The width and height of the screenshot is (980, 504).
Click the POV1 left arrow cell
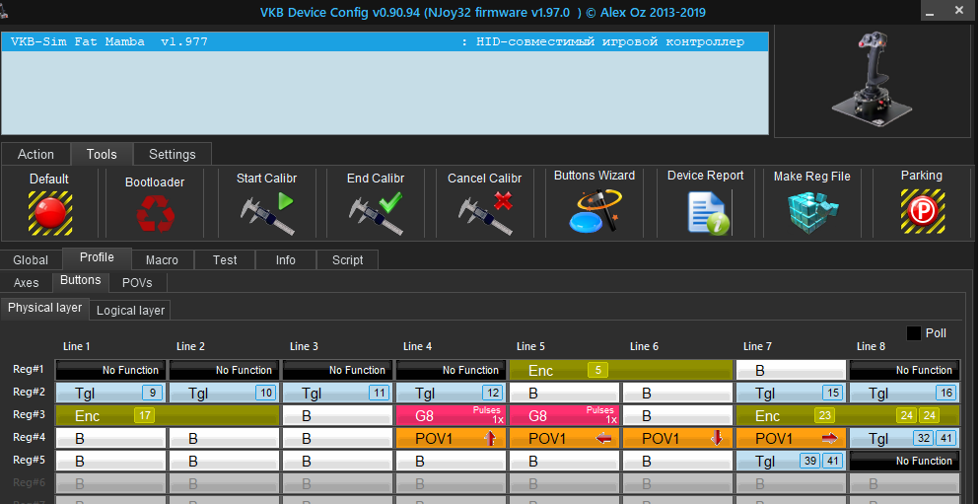(x=564, y=438)
